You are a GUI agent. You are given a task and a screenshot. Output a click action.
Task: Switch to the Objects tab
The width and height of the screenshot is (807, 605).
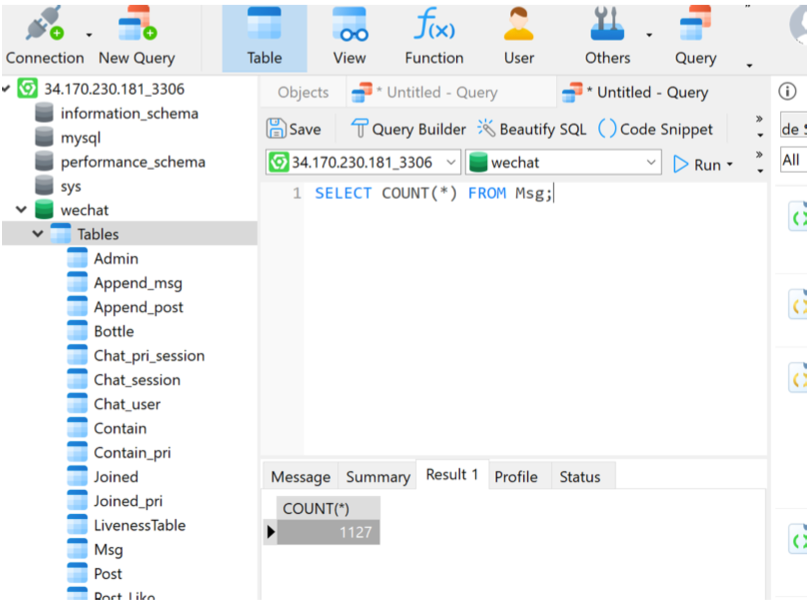pos(303,92)
